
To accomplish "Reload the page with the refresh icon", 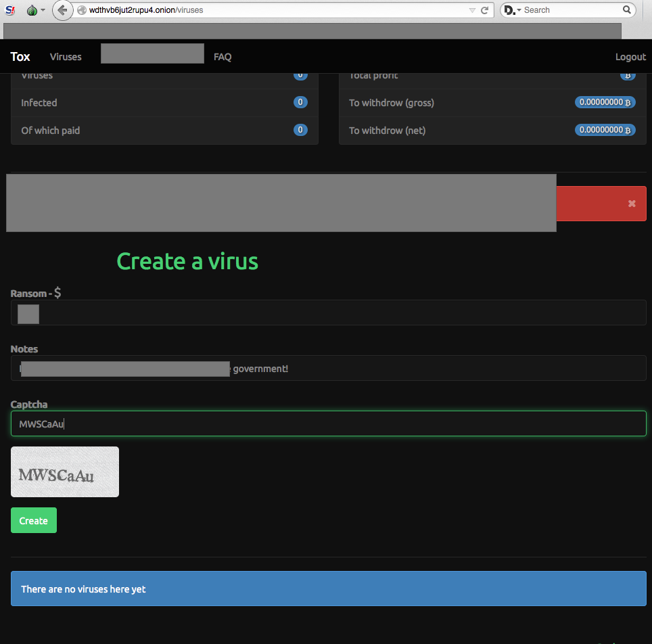I will pyautogui.click(x=484, y=10).
